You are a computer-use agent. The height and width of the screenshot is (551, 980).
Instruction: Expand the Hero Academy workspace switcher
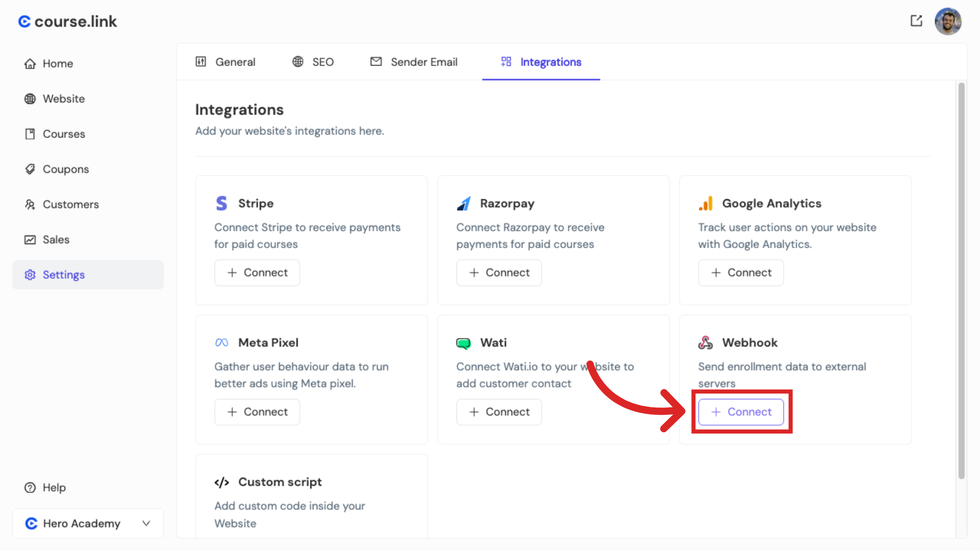click(146, 523)
